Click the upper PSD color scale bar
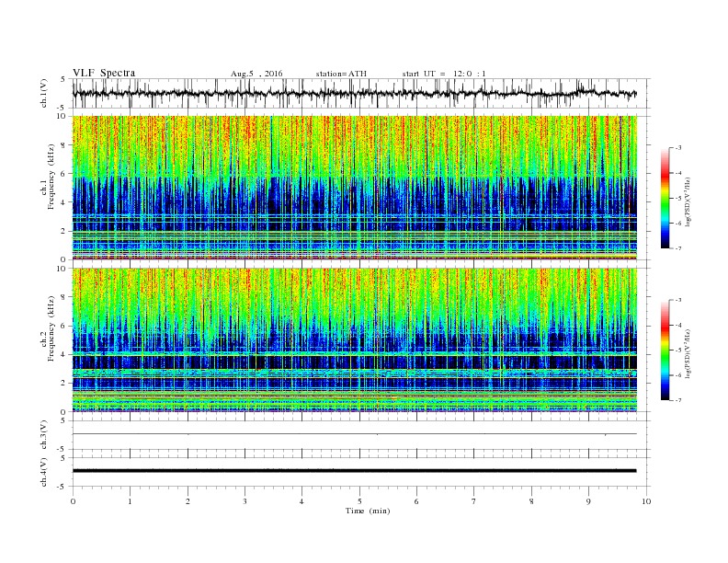The image size is (728, 563). tap(665, 198)
